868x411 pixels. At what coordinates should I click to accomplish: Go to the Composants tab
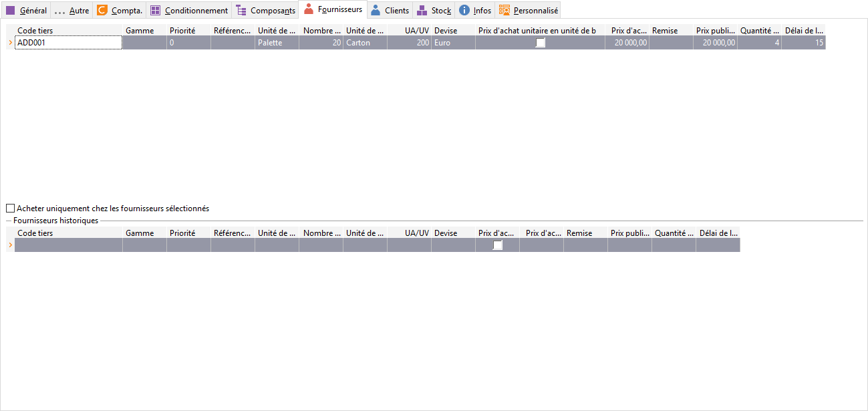(265, 10)
